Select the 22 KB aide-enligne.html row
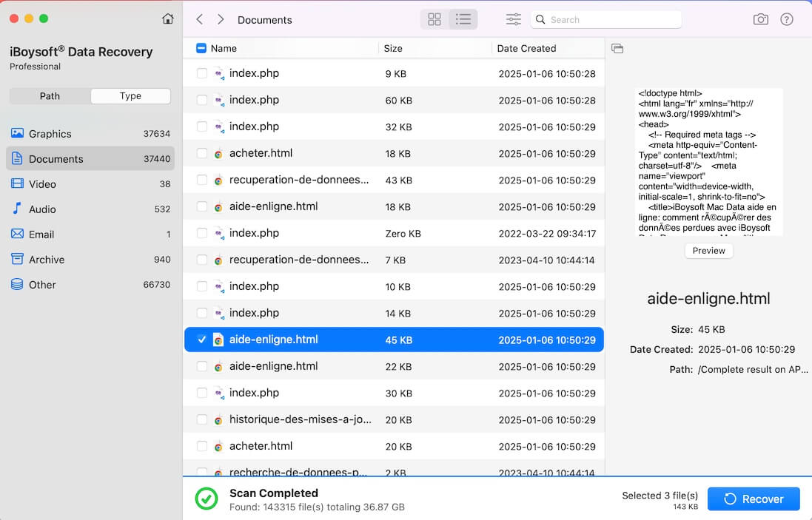The image size is (812, 520). (x=394, y=367)
